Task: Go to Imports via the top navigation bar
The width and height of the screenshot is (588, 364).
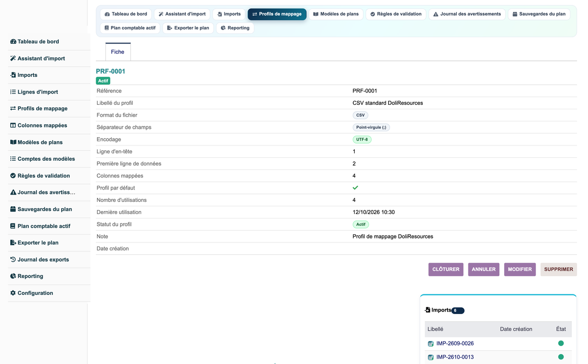Action: pyautogui.click(x=229, y=14)
